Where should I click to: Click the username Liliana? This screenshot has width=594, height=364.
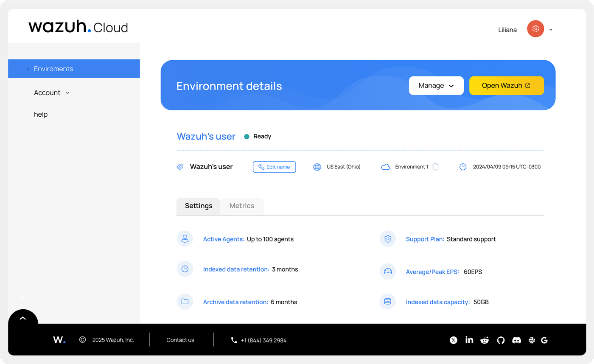507,30
